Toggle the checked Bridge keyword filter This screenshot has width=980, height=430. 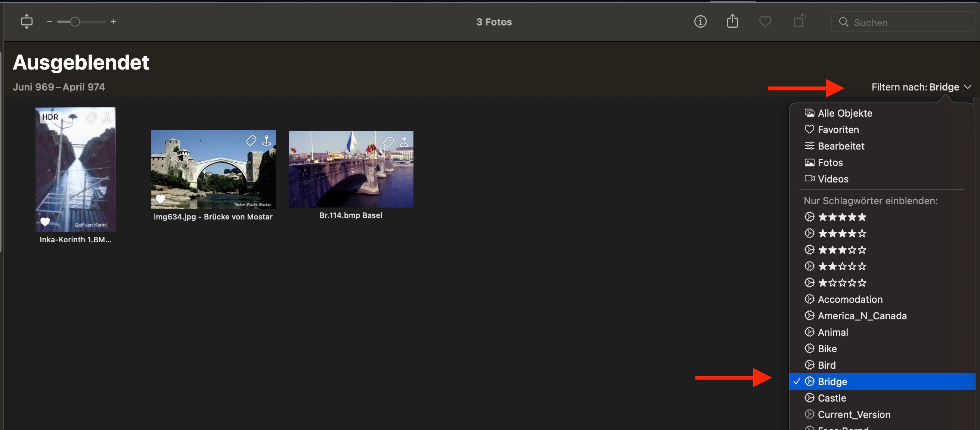click(832, 382)
